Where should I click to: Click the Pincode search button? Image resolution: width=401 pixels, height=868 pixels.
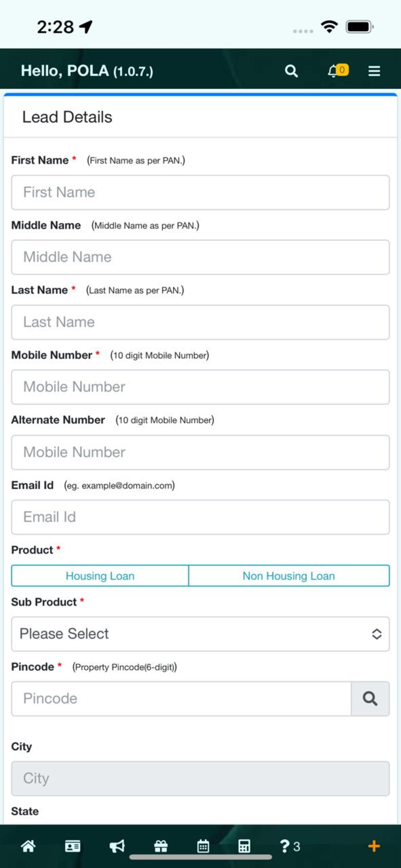point(370,698)
